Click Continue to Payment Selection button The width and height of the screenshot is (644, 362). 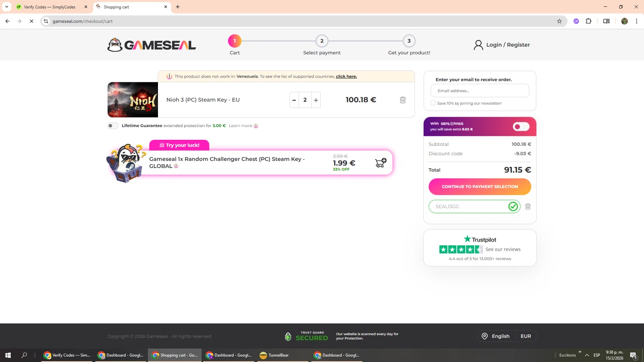[480, 187]
